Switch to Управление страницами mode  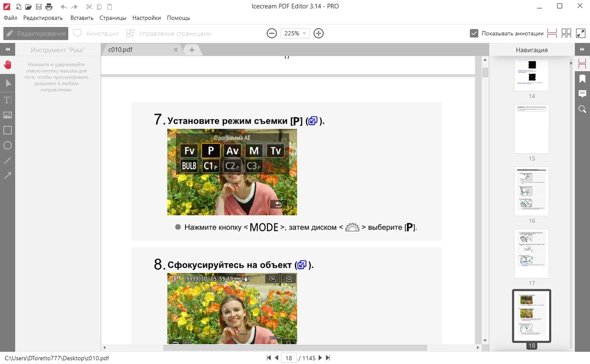click(x=169, y=33)
